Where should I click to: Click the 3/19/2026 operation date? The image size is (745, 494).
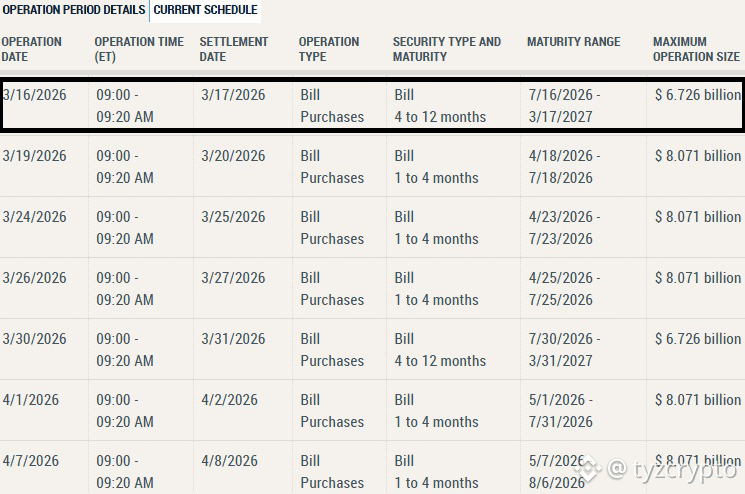[x=34, y=156]
